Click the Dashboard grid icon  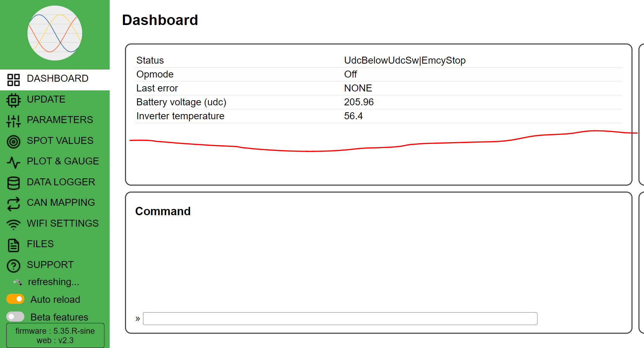14,80
